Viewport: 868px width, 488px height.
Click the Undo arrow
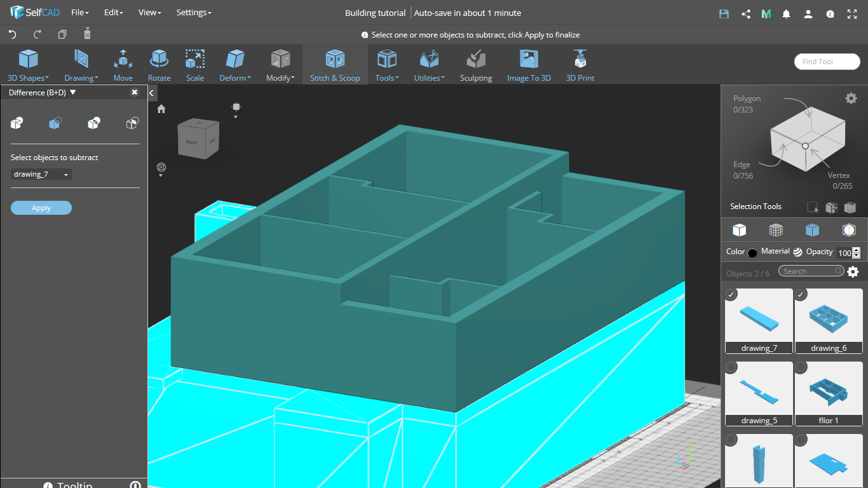tap(12, 34)
